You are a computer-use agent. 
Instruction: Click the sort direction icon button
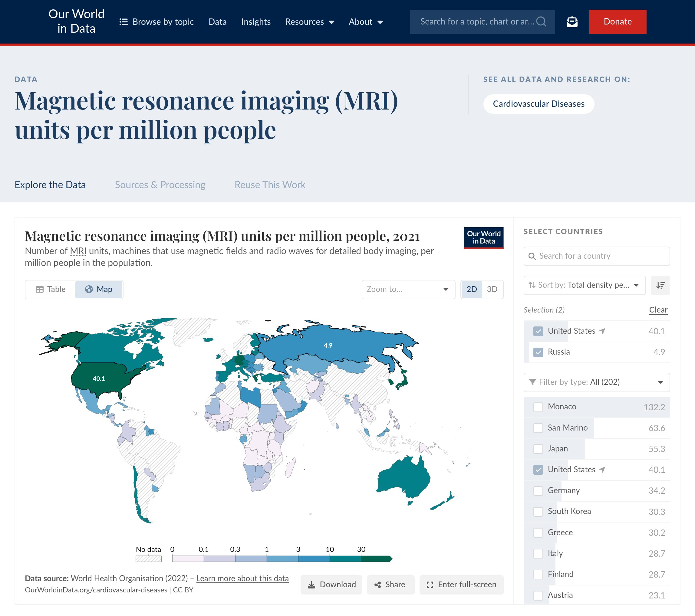pos(660,285)
